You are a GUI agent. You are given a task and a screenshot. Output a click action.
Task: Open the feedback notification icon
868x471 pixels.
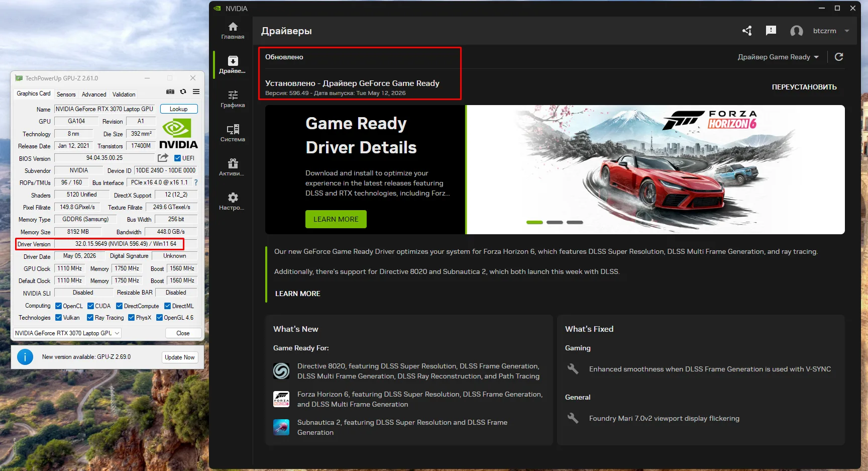(771, 31)
